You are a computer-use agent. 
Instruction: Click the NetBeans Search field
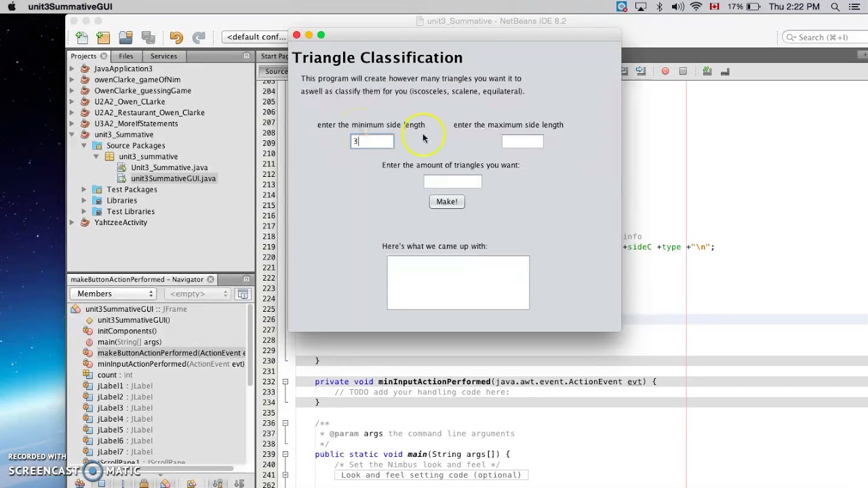[x=825, y=37]
